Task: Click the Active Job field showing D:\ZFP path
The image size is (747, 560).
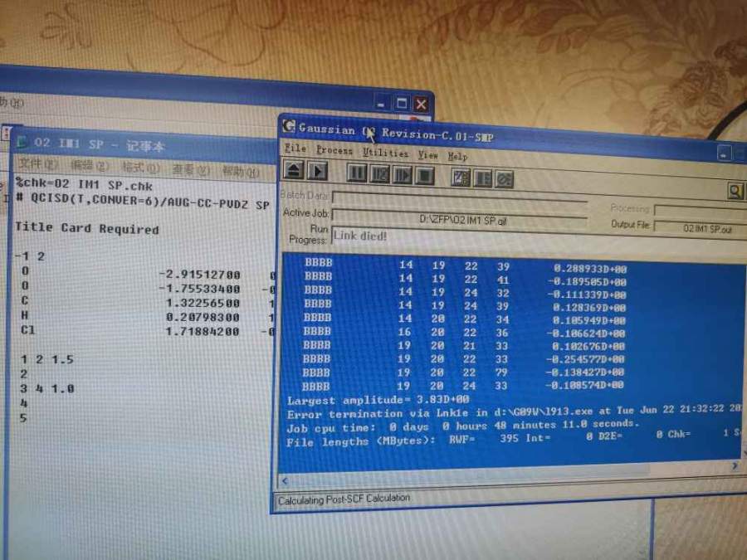Action: [x=460, y=218]
